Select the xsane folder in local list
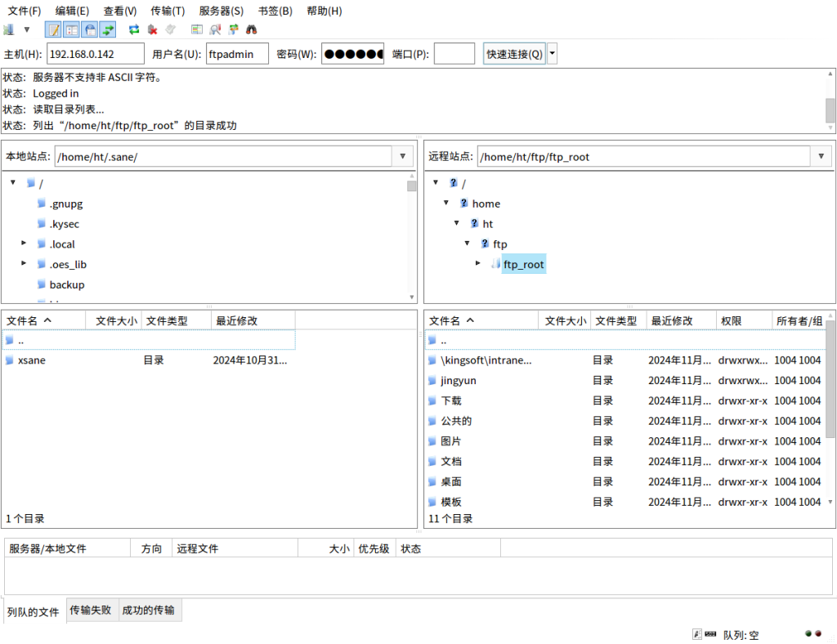The height and width of the screenshot is (644, 837). pos(32,360)
